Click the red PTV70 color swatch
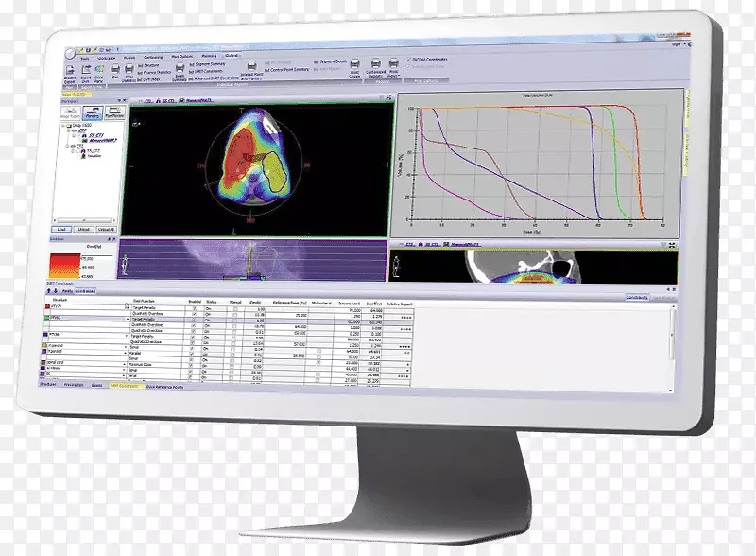This screenshot has width=756, height=556. tap(47, 306)
